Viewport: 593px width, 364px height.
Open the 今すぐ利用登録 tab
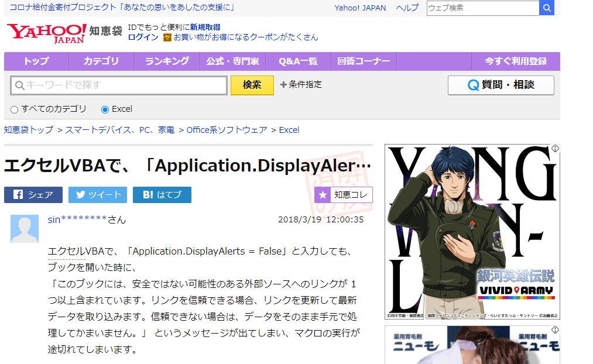pos(516,61)
